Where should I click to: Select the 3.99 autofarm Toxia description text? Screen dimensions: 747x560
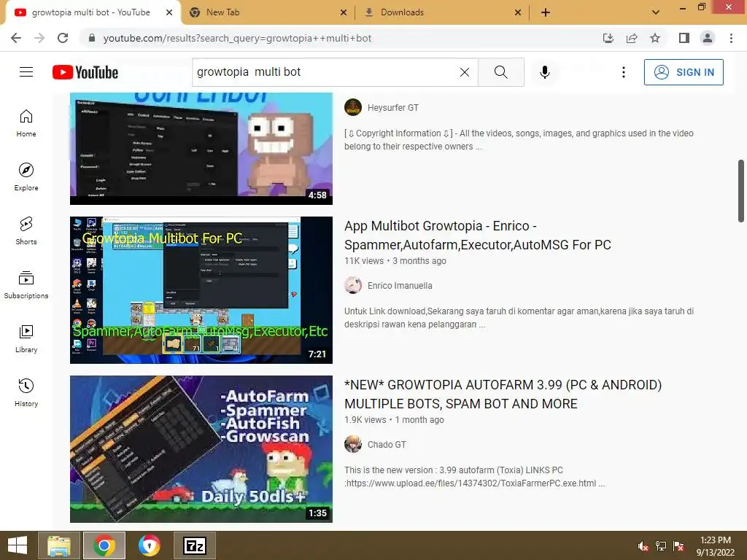point(474,477)
